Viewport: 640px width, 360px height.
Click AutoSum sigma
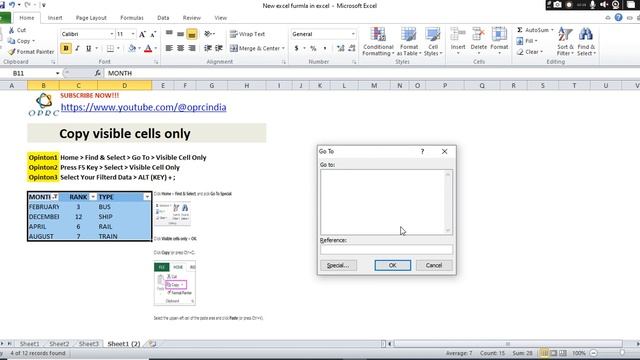click(x=520, y=30)
